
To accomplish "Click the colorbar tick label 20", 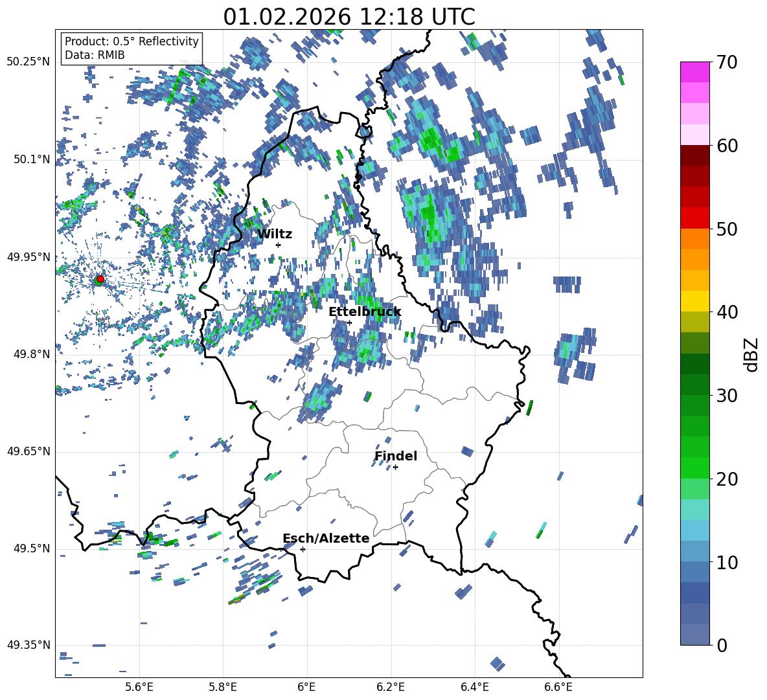I will click(x=726, y=479).
